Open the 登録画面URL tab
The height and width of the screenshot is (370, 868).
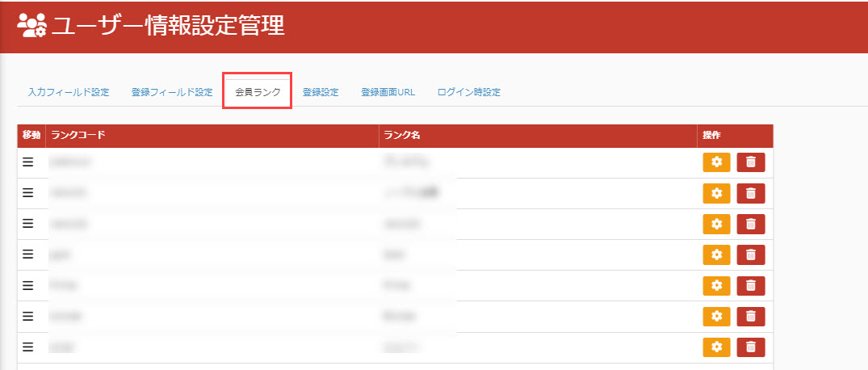[x=388, y=92]
